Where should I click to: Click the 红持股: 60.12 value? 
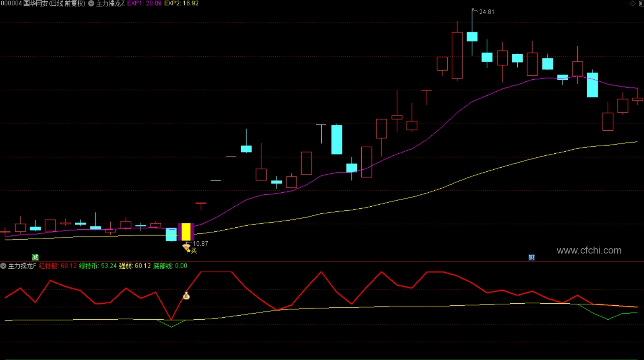[58, 266]
